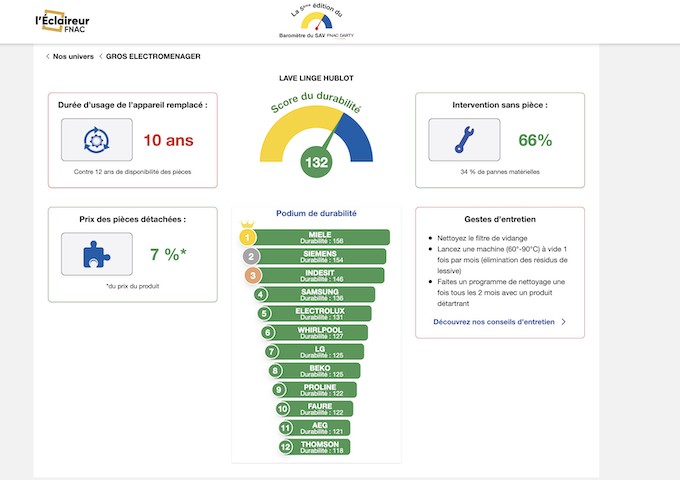Click the *du prix du produit footnote
The width and height of the screenshot is (680, 480).
pos(133,286)
